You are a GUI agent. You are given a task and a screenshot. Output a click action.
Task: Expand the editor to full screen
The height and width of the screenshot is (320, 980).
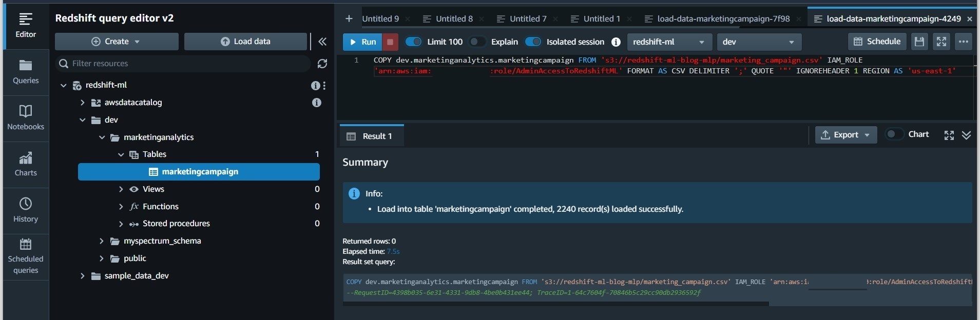(x=941, y=42)
